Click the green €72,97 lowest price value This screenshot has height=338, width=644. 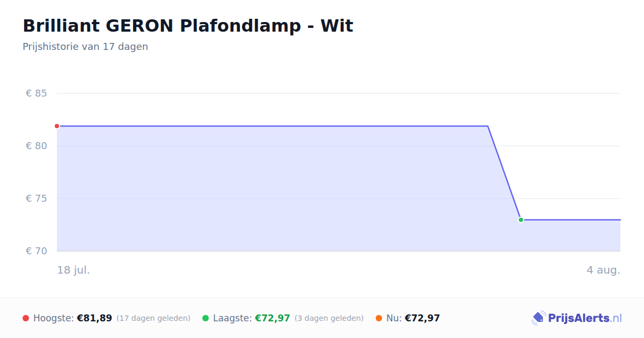(x=273, y=318)
